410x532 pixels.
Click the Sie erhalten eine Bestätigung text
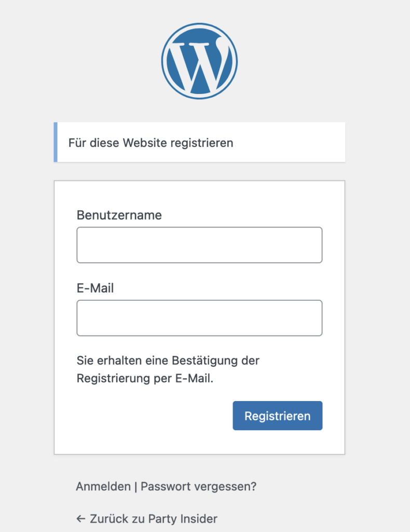point(168,360)
